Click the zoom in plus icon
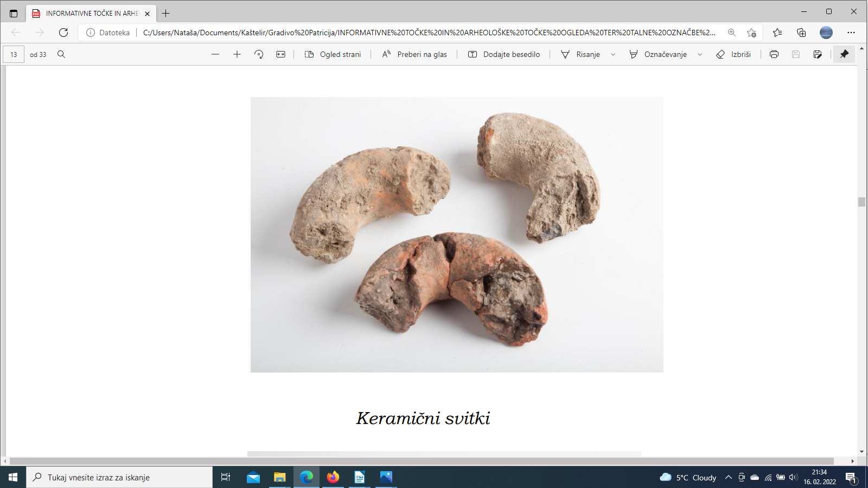 237,54
